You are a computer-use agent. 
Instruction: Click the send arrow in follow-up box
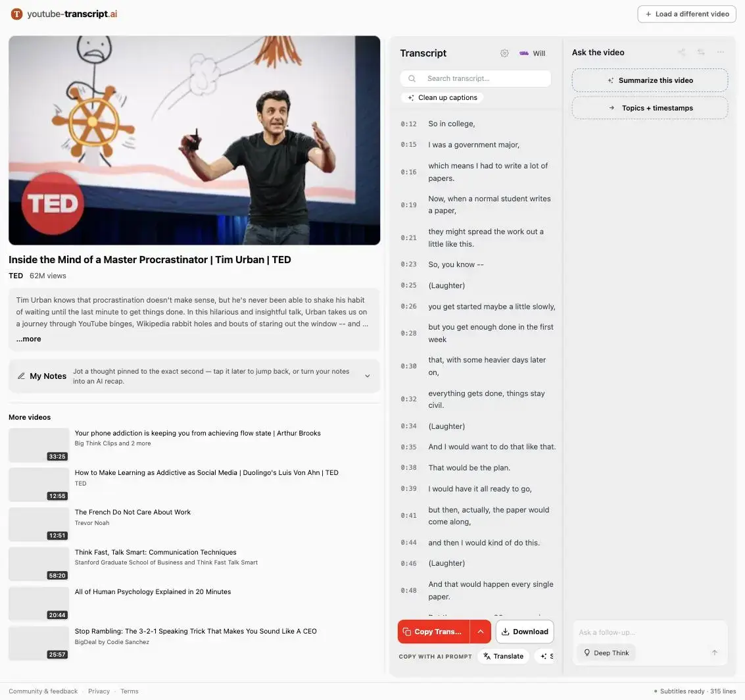pos(715,653)
